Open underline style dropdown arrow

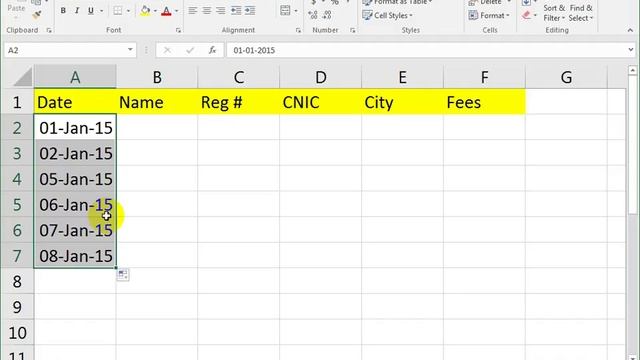coord(102,11)
